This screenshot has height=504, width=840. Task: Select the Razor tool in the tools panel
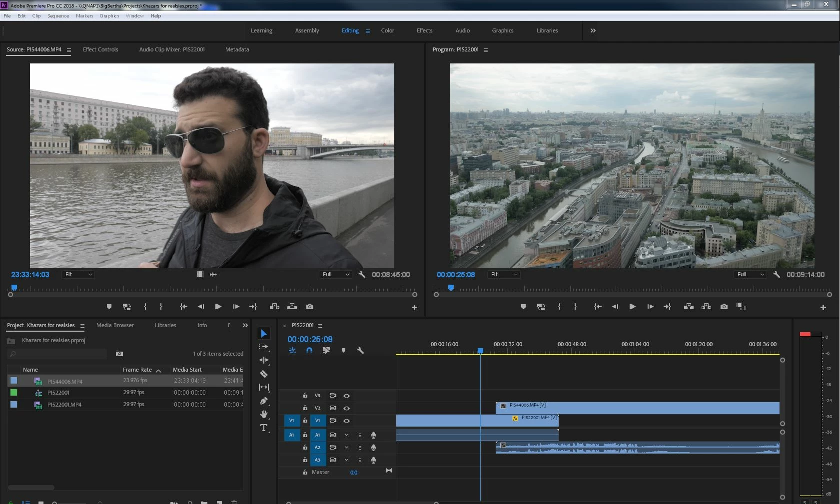[264, 374]
